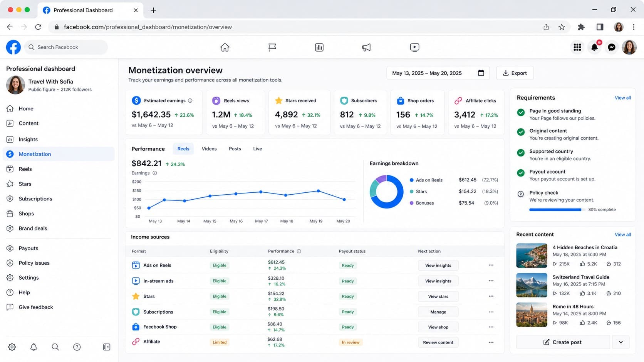This screenshot has height=362, width=644.
Task: Open Pages flag icon in top navigation
Action: [272, 47]
